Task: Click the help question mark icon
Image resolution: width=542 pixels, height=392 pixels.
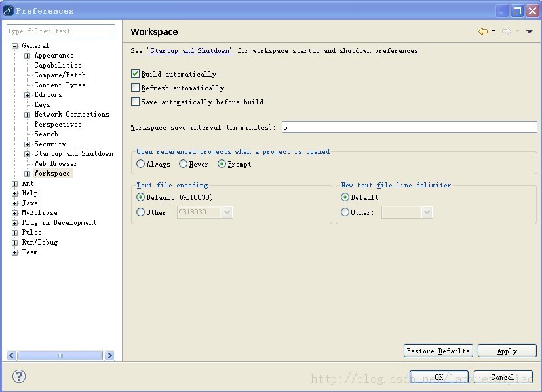Action: click(19, 376)
